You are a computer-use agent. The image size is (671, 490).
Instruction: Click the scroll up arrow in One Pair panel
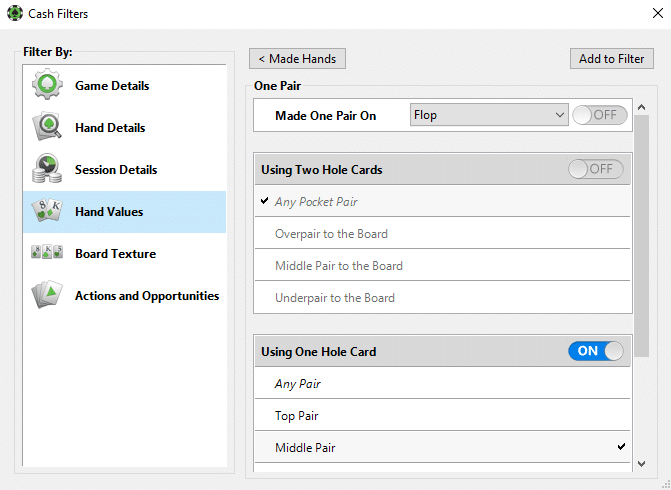[x=641, y=107]
